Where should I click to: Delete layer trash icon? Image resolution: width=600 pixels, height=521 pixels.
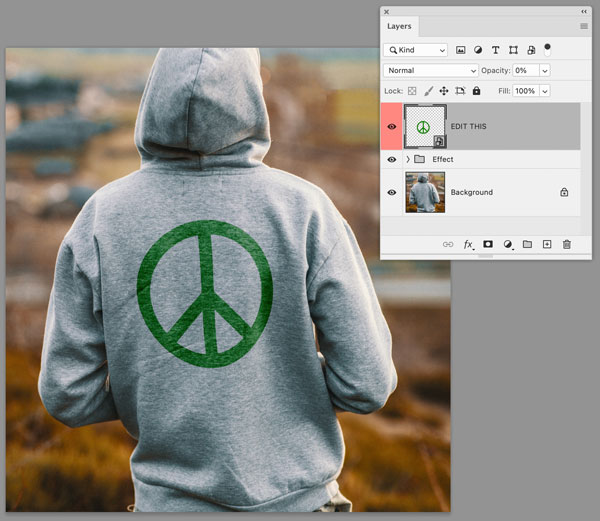coord(567,244)
